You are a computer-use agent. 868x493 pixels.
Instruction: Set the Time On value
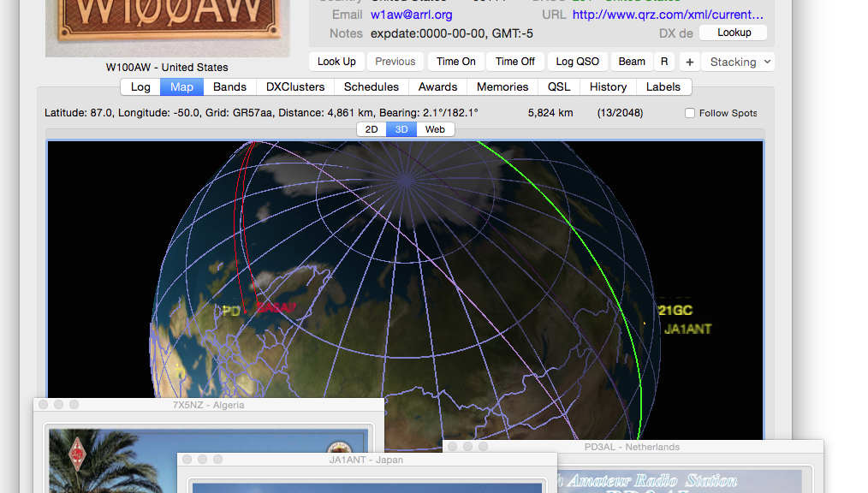click(x=455, y=62)
